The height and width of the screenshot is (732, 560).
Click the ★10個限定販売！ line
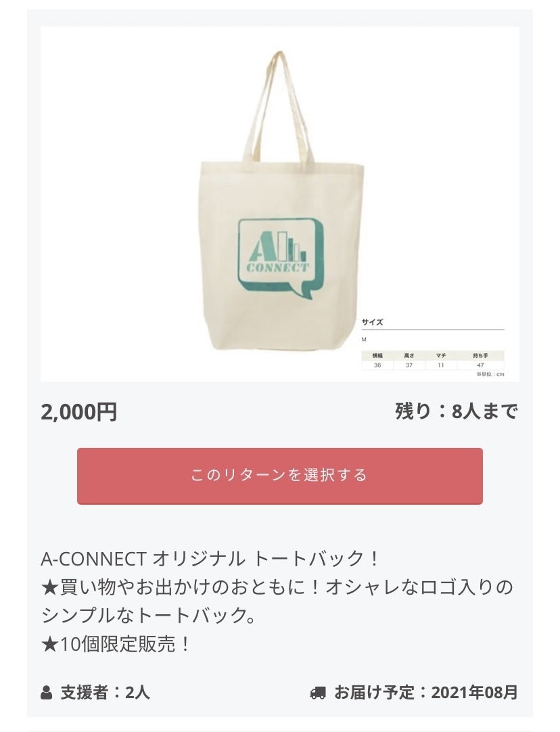pyautogui.click(x=116, y=644)
